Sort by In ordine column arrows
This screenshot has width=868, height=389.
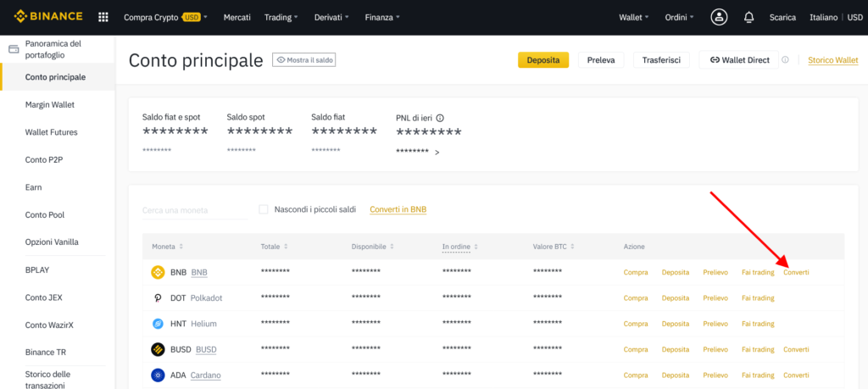tap(476, 247)
